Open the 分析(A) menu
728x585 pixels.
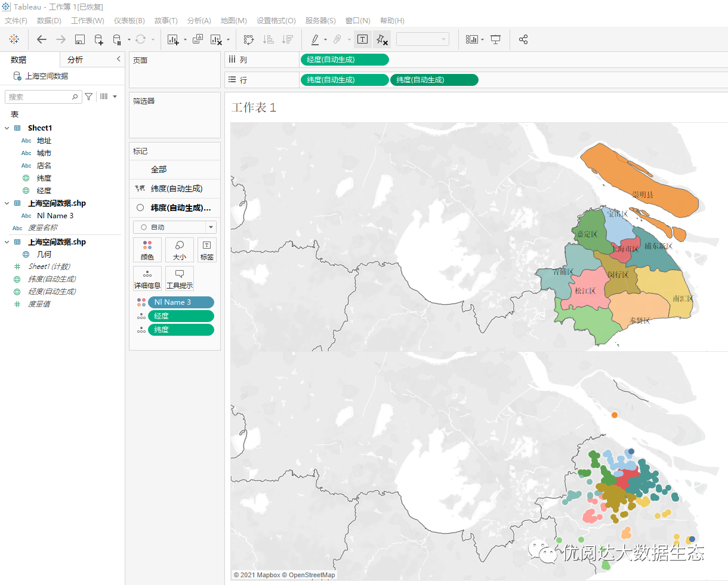[x=199, y=20]
